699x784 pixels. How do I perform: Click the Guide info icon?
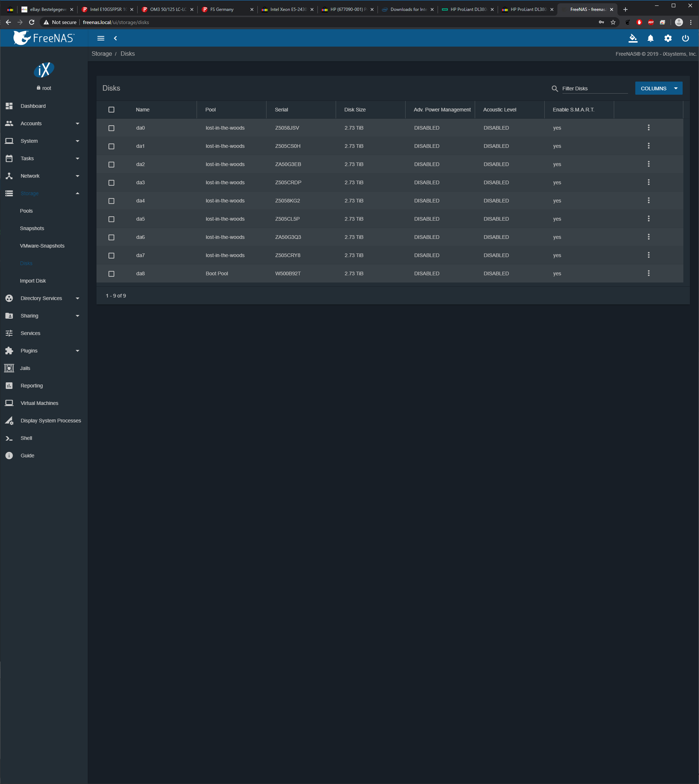pyautogui.click(x=9, y=456)
